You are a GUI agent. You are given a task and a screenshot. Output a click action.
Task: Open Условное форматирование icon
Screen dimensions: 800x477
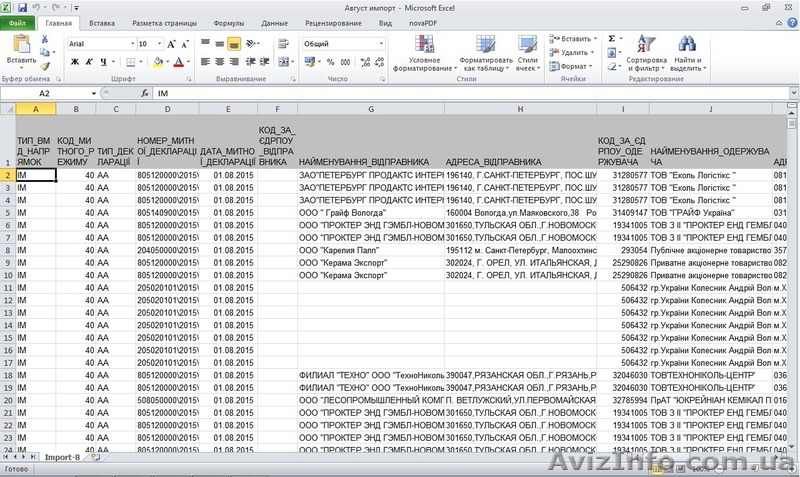tap(423, 52)
